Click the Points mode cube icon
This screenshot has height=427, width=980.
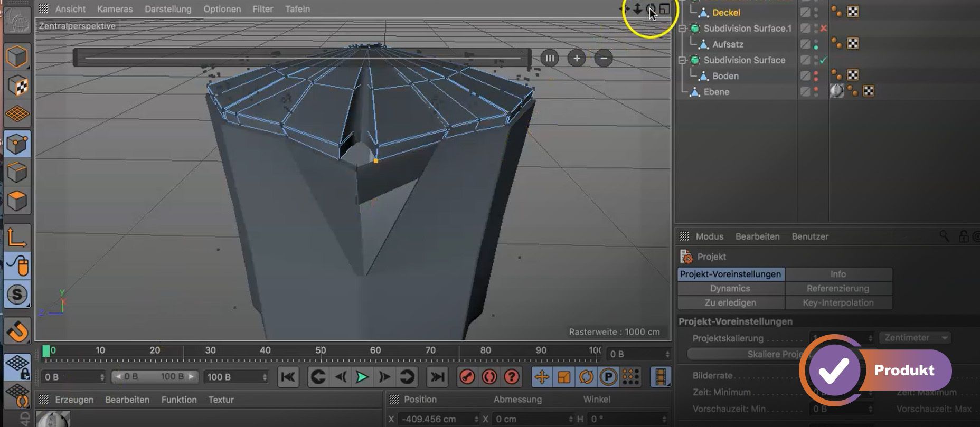coord(17,144)
